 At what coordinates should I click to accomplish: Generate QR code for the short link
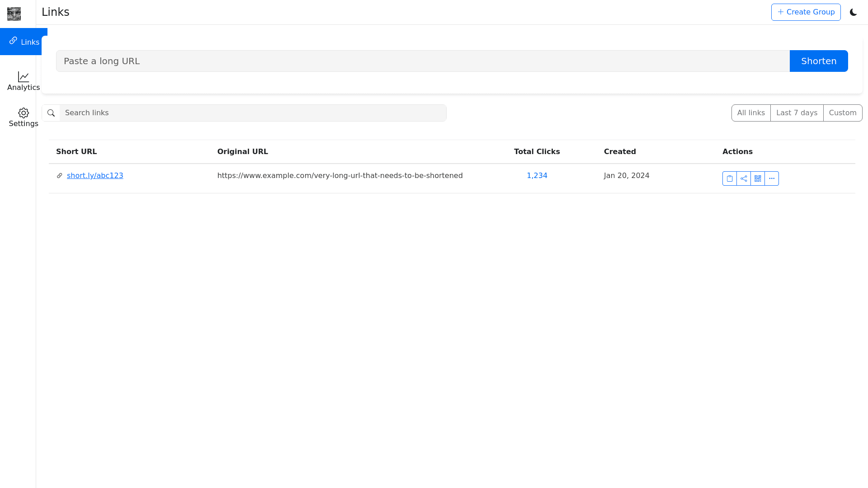tap(757, 178)
